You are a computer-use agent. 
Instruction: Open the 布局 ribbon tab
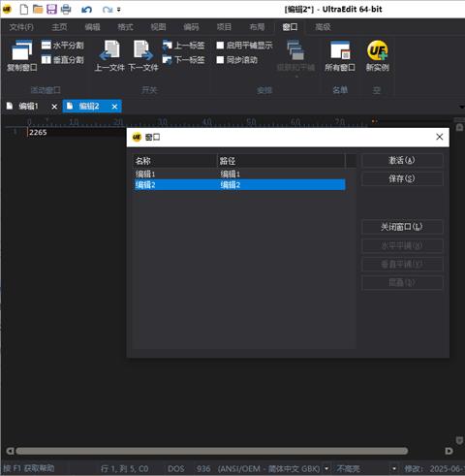[257, 27]
